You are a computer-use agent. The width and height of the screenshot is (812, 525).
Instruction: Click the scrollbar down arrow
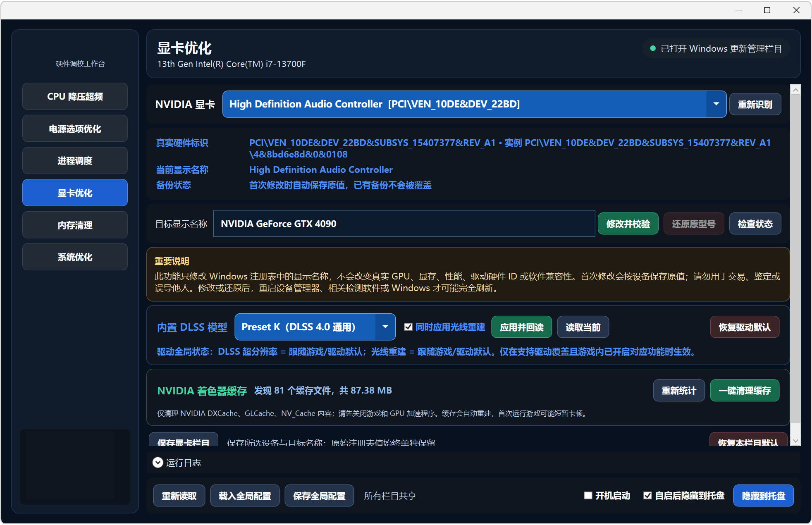click(x=795, y=441)
